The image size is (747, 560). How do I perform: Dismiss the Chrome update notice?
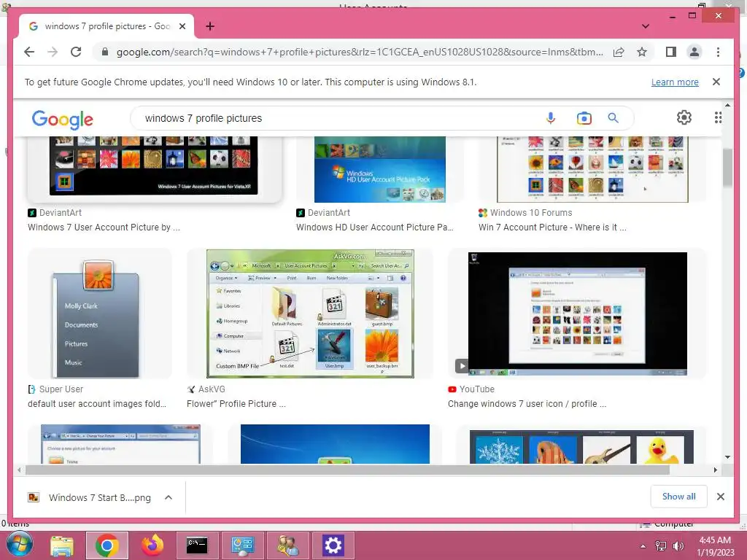click(716, 82)
